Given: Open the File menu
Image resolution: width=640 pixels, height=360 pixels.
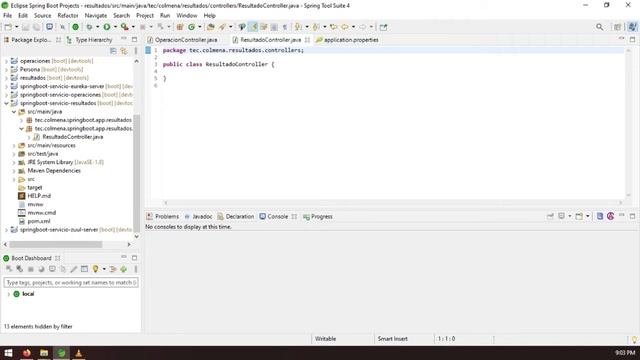Looking at the screenshot, I should point(7,16).
